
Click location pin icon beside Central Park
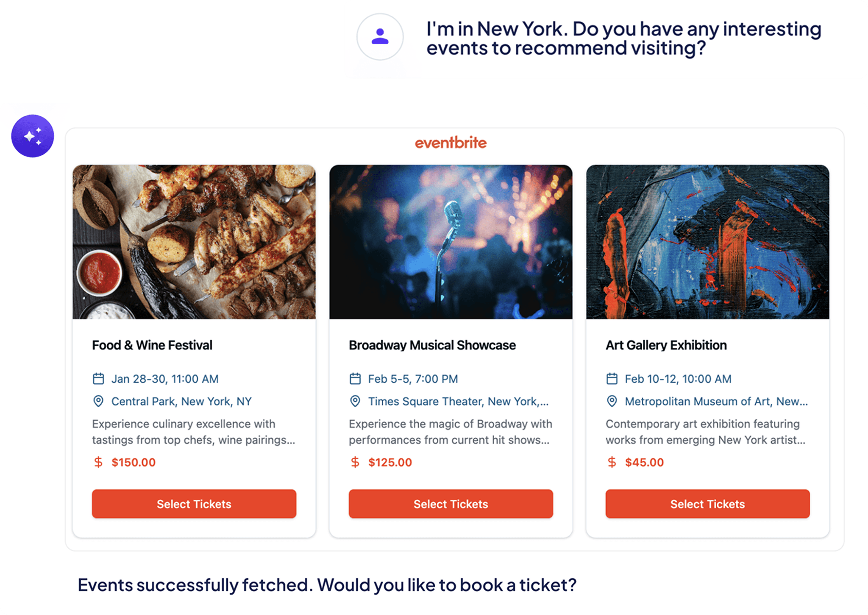coord(98,401)
